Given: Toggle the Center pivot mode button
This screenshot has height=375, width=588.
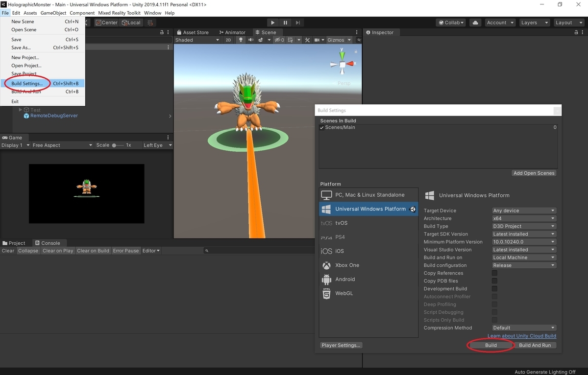Looking at the screenshot, I should [106, 23].
